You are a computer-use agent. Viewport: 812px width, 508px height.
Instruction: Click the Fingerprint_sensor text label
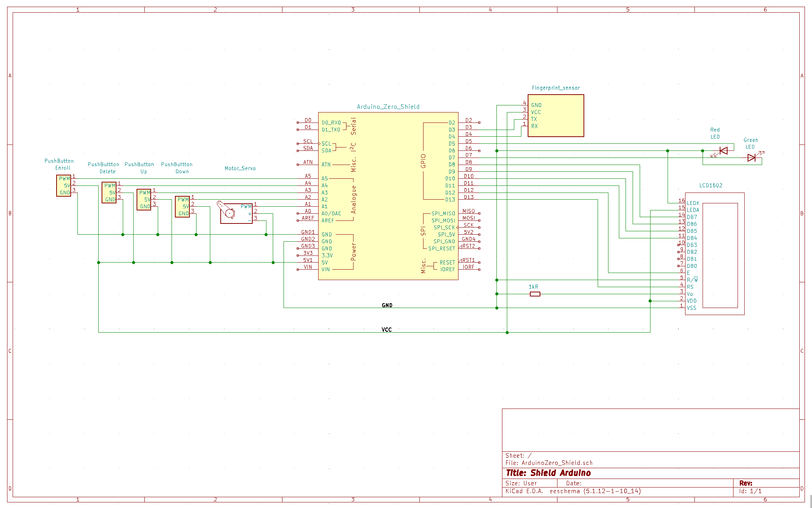[556, 88]
